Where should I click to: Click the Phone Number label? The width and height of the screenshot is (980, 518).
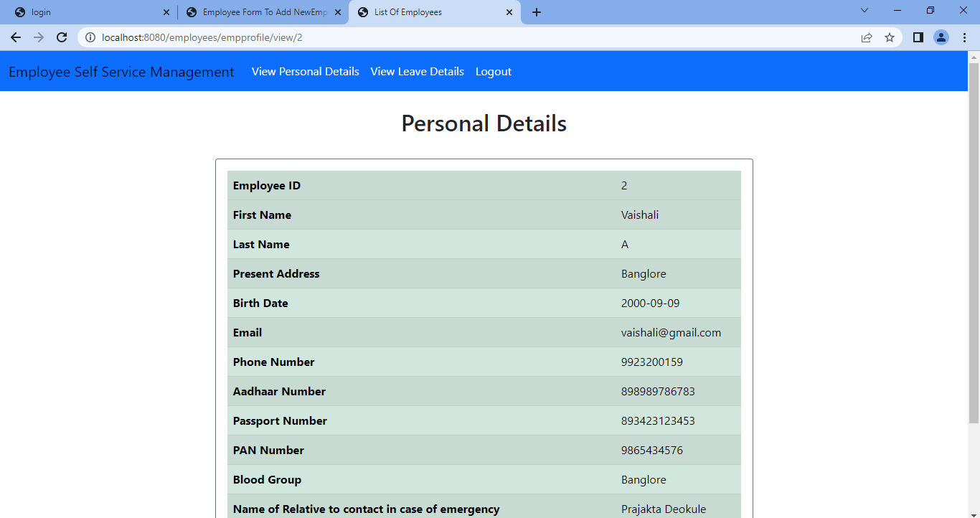click(273, 362)
